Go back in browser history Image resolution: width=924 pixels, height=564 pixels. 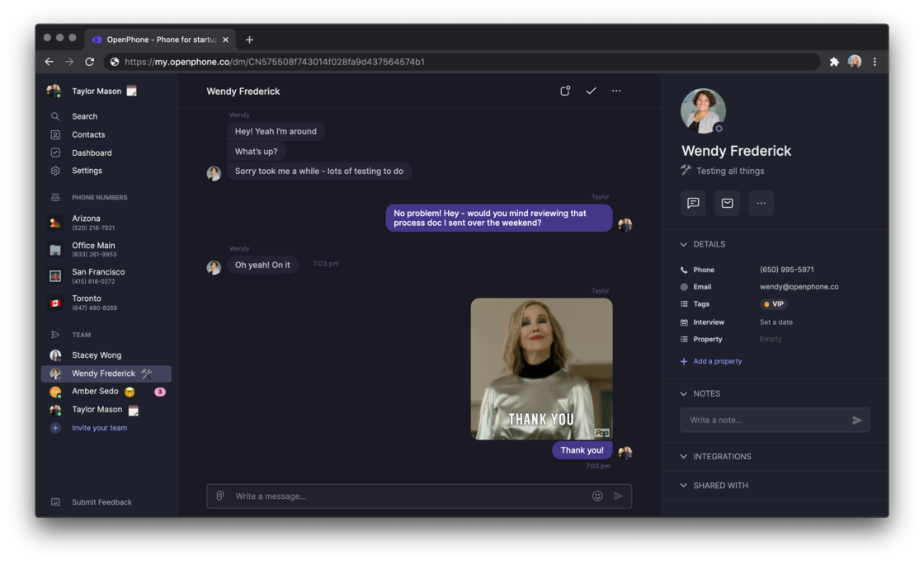point(49,62)
